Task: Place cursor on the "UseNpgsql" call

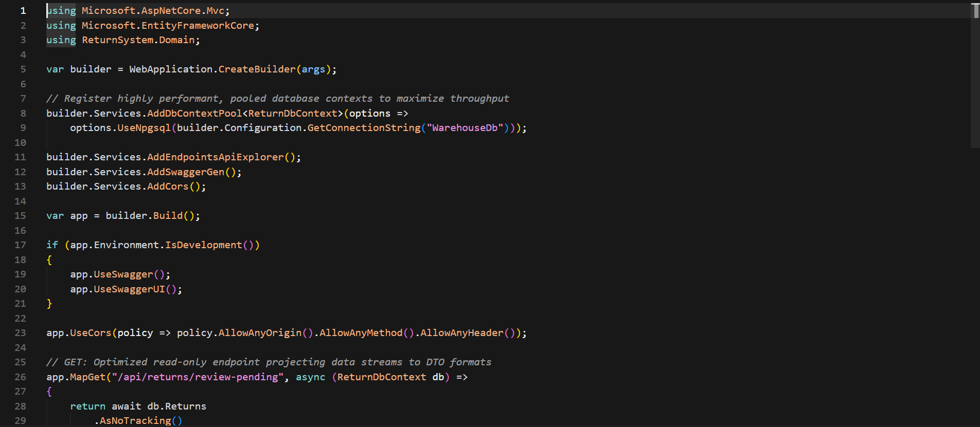Action: pyautogui.click(x=144, y=128)
